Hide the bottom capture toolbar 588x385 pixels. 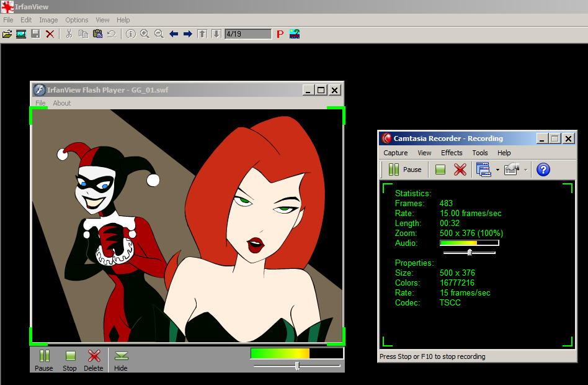pos(121,360)
